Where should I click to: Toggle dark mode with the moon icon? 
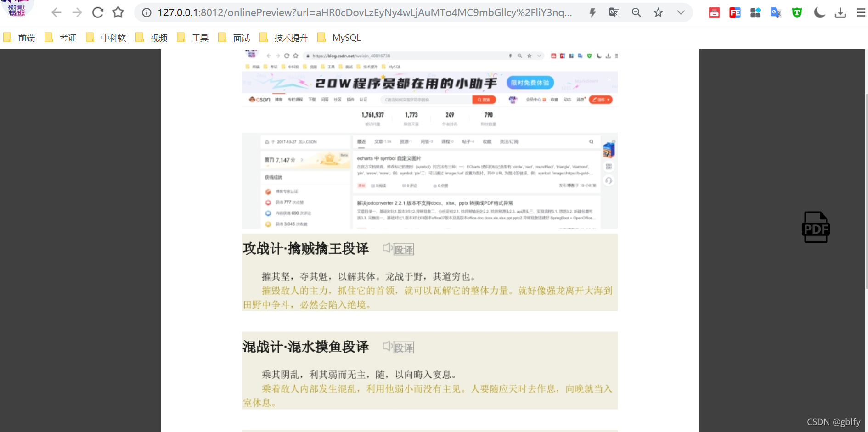tap(819, 12)
